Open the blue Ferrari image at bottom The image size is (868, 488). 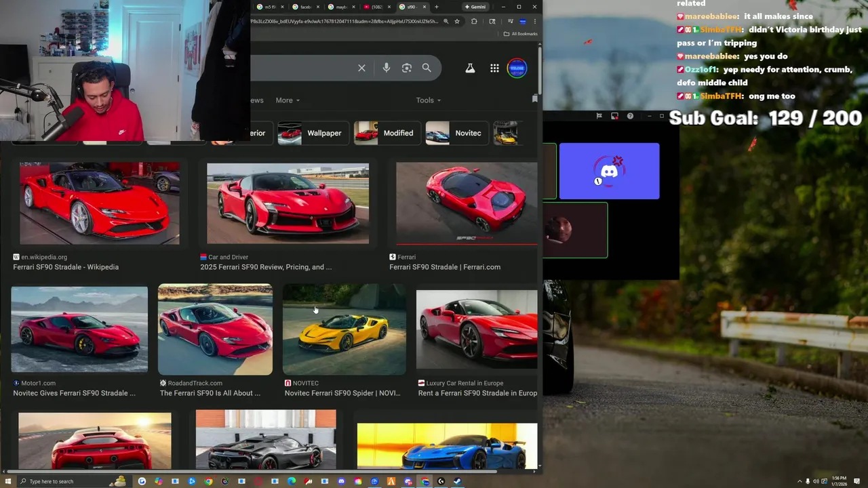pyautogui.click(x=447, y=446)
